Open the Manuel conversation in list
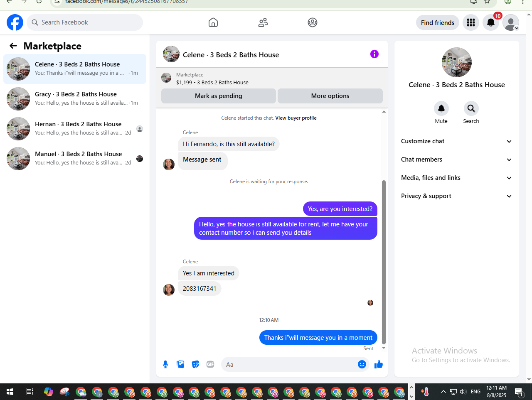The image size is (532, 400). [75, 159]
